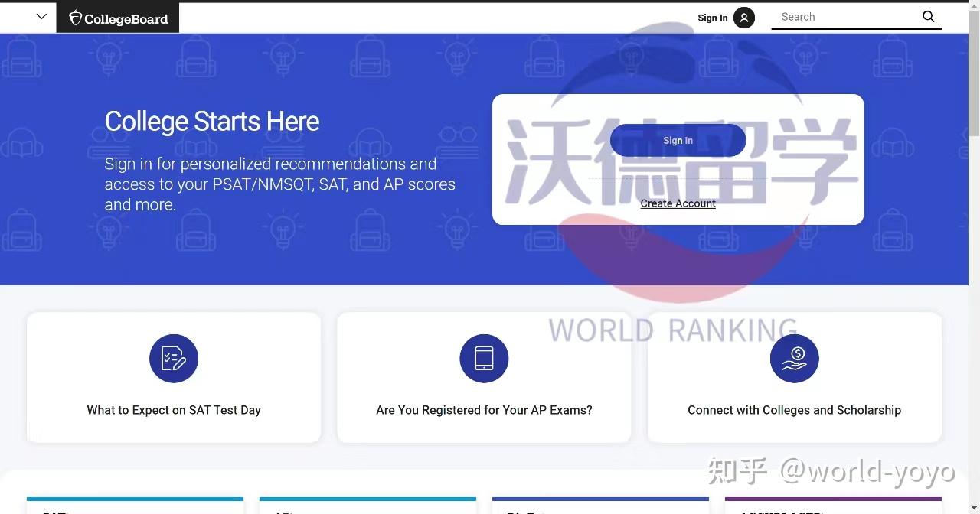Screen dimensions: 980x514
Task: Click the scrollbar down arrow
Action: click(974, 507)
